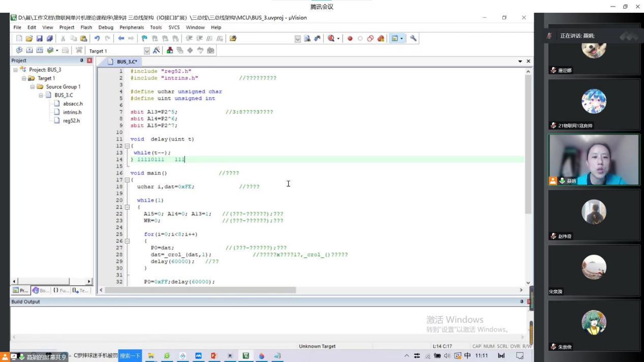The width and height of the screenshot is (644, 362).
Task: Click the Open file folder icon
Action: click(29, 39)
